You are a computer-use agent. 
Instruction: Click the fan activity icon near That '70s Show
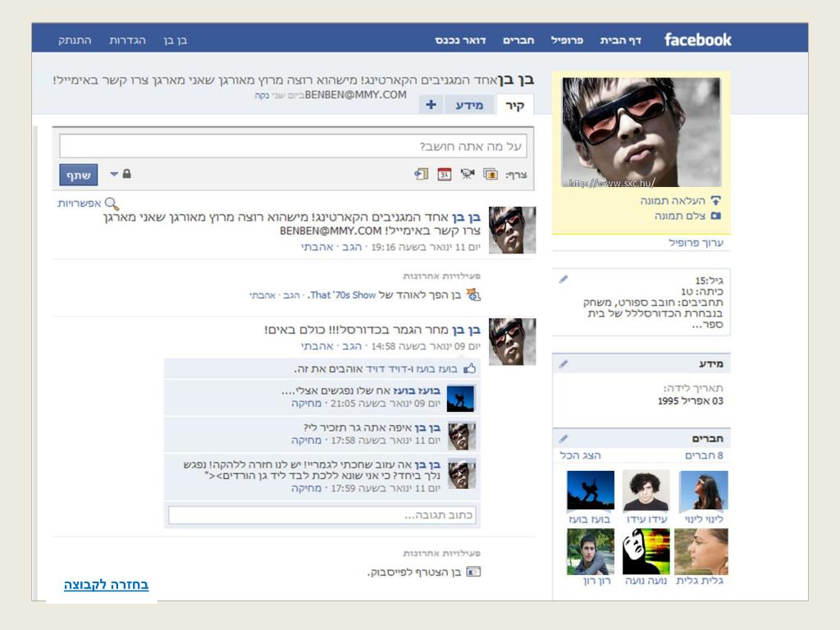coord(473,294)
